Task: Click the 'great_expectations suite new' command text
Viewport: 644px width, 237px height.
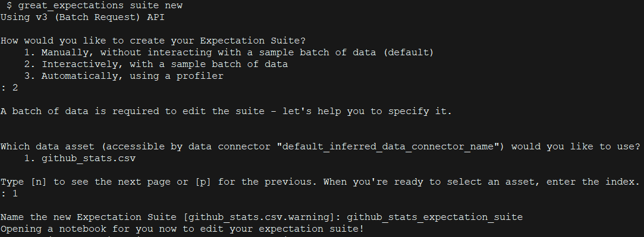Action: (100, 6)
